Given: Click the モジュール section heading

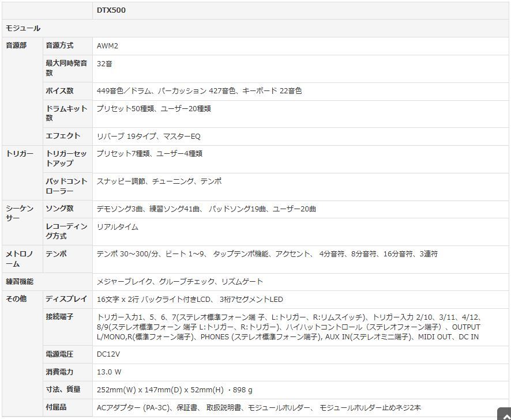Looking at the screenshot, I should click(23, 28).
